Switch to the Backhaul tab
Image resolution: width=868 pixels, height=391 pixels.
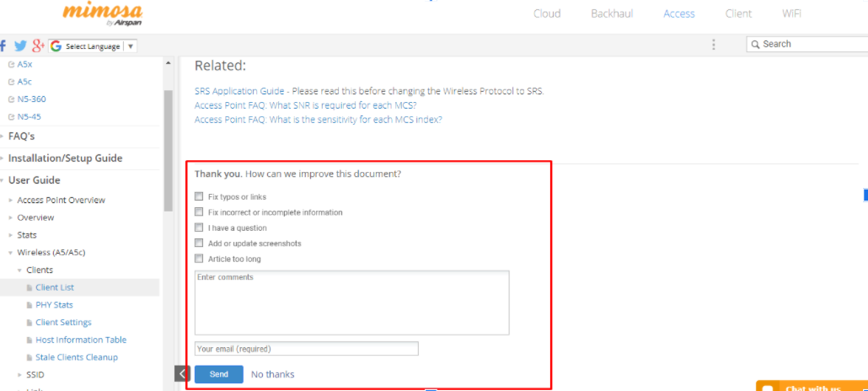point(611,13)
